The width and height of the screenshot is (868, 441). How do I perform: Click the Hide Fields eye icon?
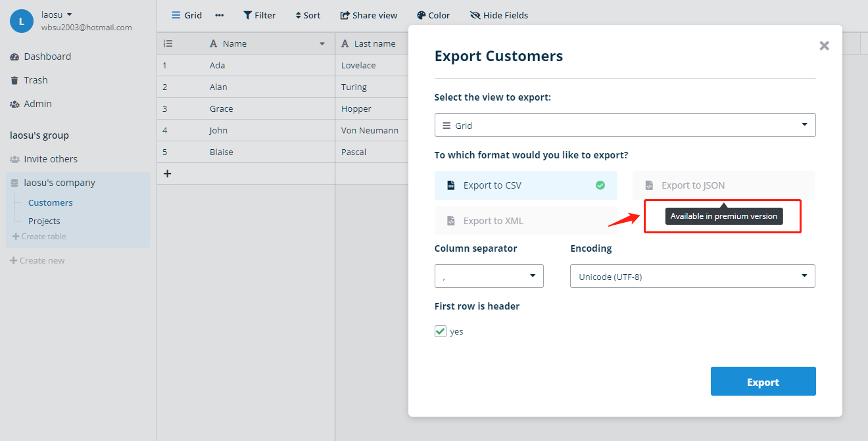(x=475, y=15)
